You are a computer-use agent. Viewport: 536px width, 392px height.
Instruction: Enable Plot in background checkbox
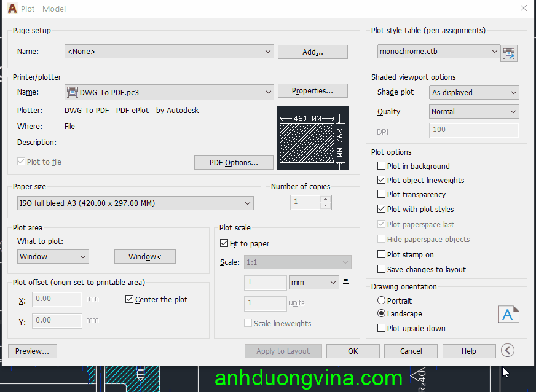[x=381, y=166]
